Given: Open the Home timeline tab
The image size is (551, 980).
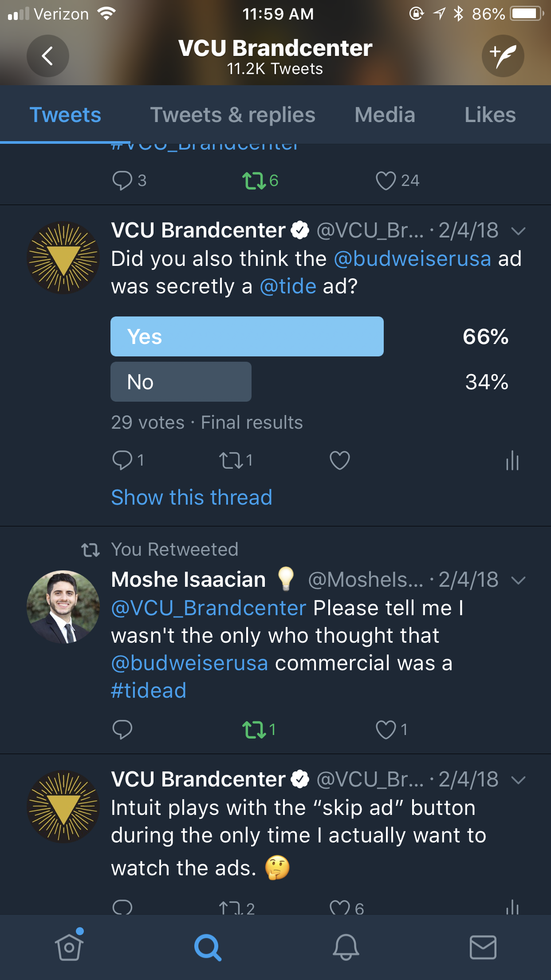Looking at the screenshot, I should tap(69, 947).
